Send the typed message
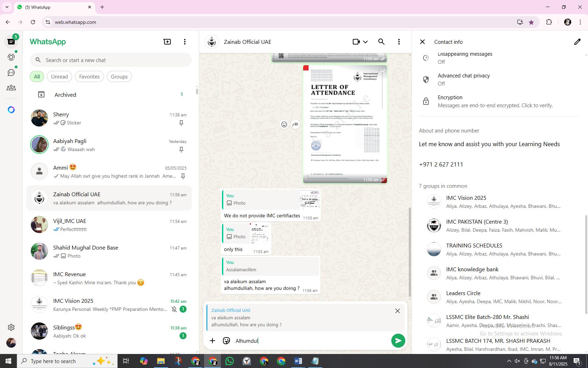Viewport: 588px width, 368px height. pyautogui.click(x=398, y=341)
